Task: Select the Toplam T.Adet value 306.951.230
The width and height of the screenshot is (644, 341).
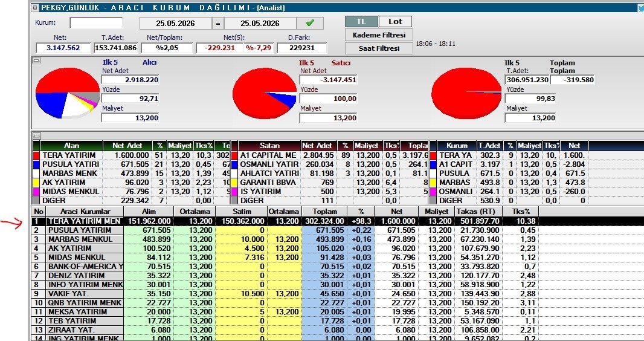Action: 527,80
